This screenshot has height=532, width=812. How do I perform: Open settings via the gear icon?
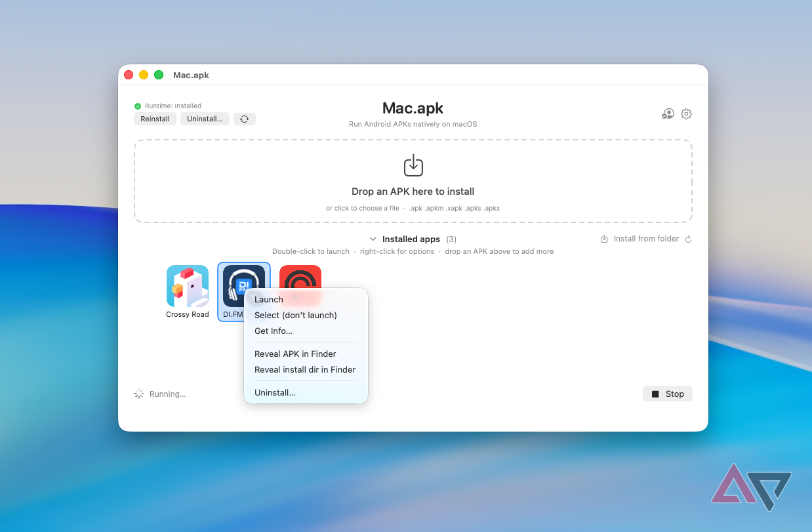click(x=686, y=113)
